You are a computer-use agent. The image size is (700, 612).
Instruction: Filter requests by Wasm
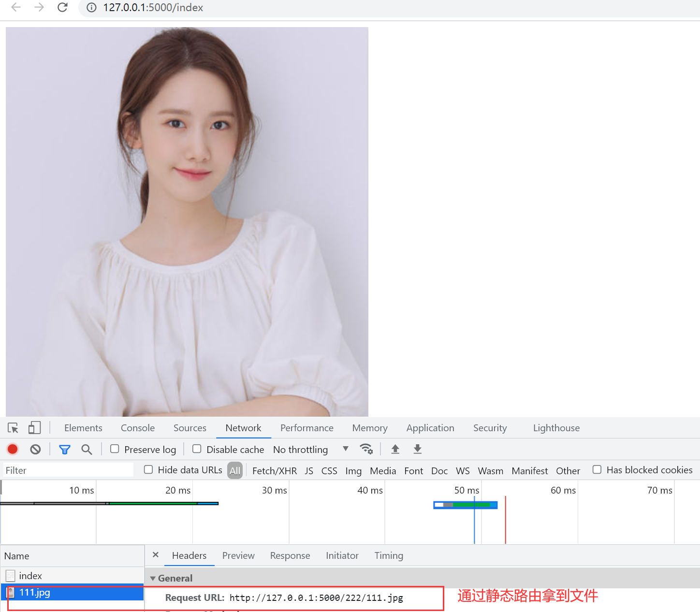[x=491, y=470]
